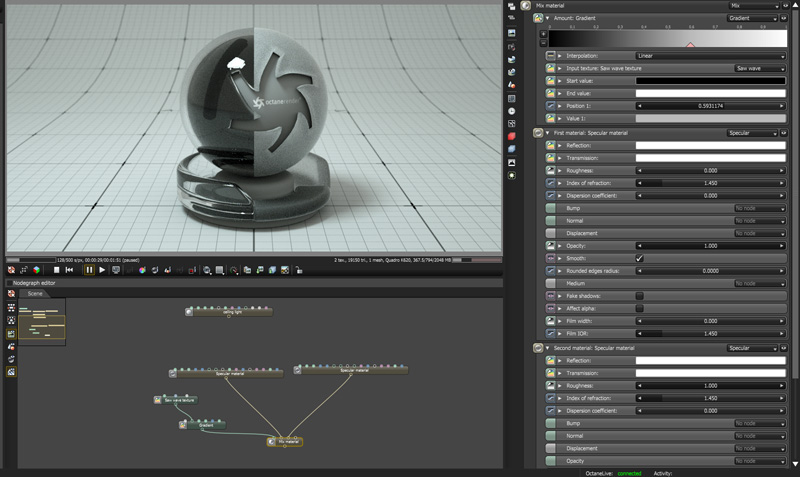Click the stop render button
This screenshot has width=800, height=477.
57,270
